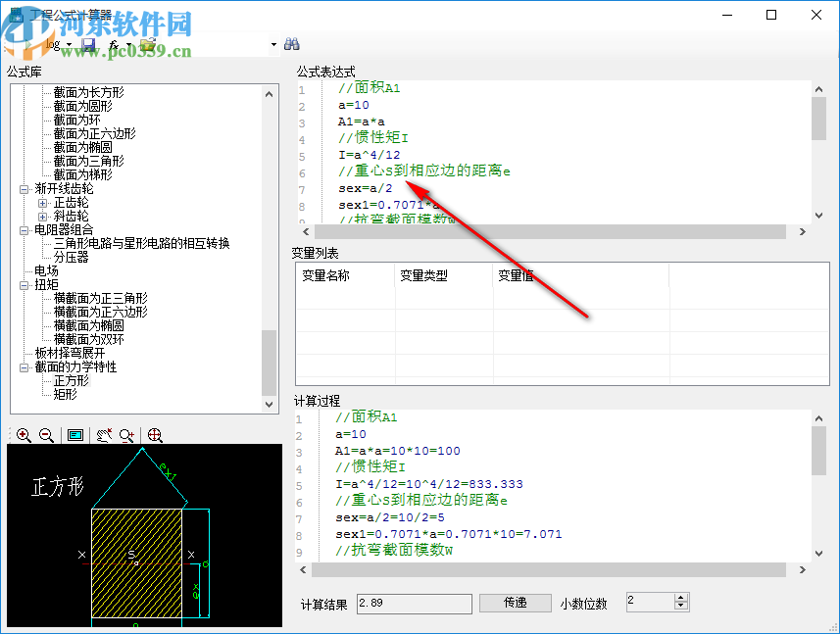Select the pan hand tool

tap(104, 435)
